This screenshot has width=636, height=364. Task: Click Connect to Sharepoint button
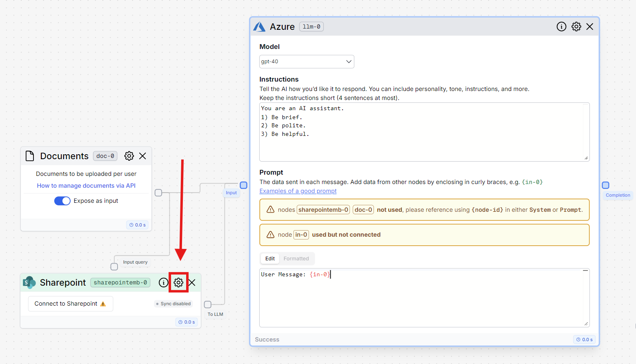pyautogui.click(x=71, y=304)
